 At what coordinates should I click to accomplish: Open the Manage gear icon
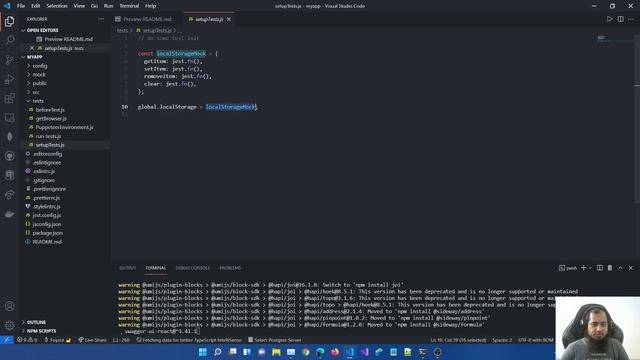tap(9, 325)
